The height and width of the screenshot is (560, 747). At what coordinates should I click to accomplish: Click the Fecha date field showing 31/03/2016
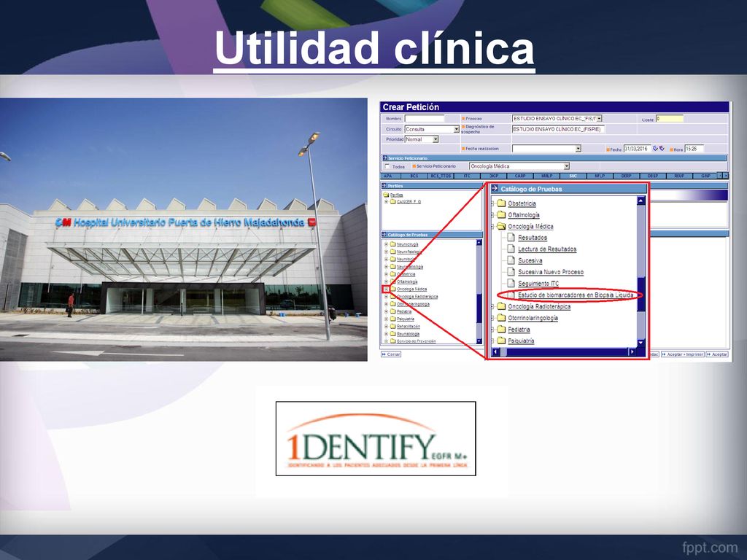tap(637, 149)
